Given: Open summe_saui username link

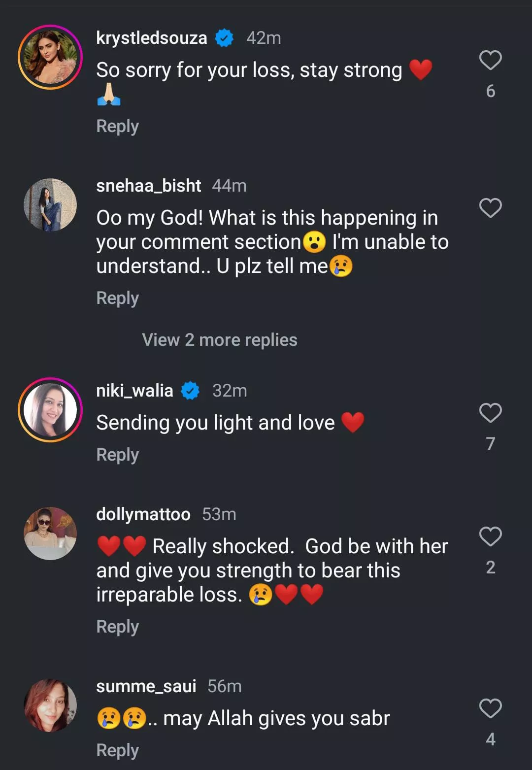Looking at the screenshot, I should pos(146,686).
